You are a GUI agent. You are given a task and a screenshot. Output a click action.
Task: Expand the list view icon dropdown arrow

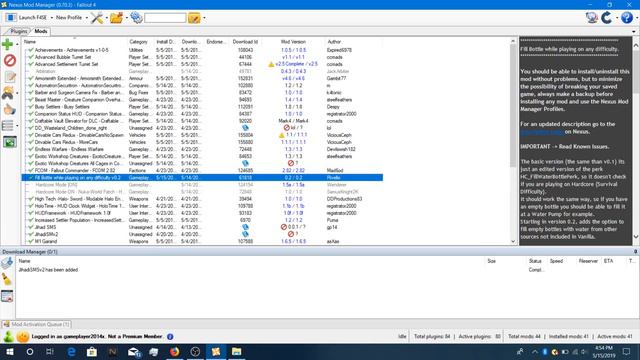click(17, 126)
